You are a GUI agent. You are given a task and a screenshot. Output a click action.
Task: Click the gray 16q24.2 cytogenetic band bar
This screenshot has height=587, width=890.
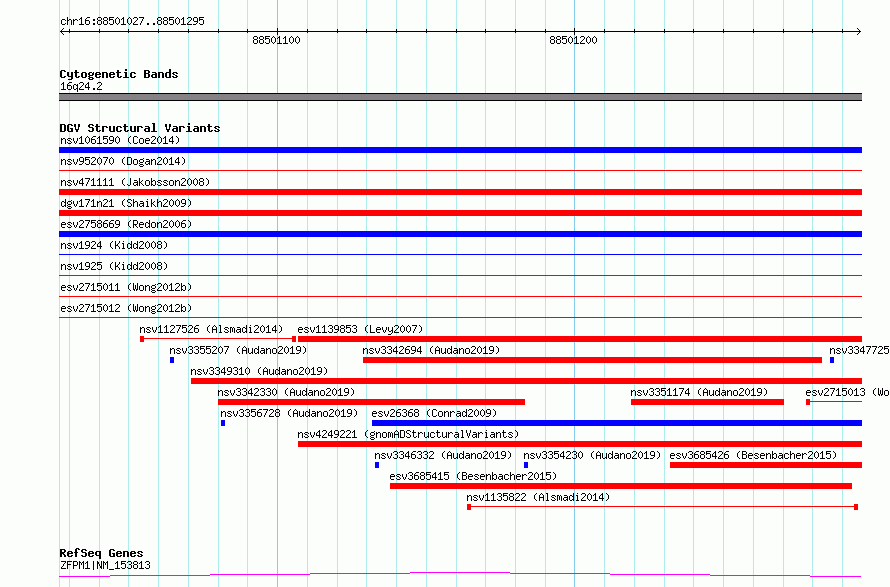[460, 97]
